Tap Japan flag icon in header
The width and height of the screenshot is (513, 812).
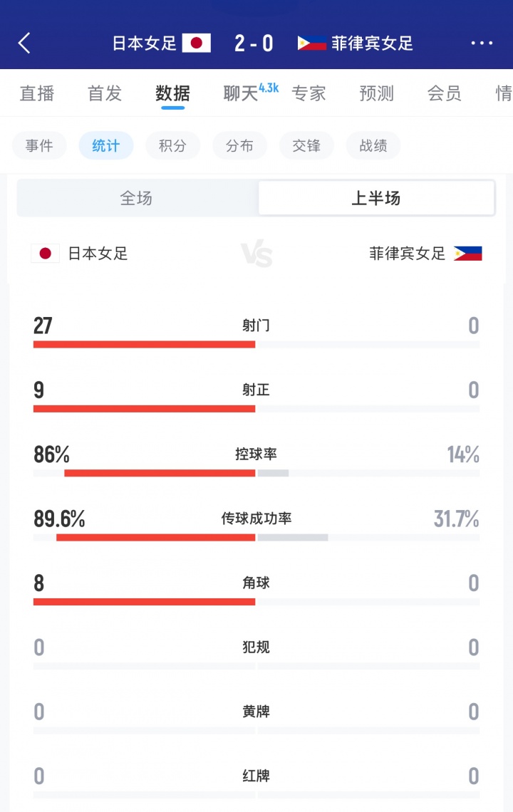tap(196, 43)
